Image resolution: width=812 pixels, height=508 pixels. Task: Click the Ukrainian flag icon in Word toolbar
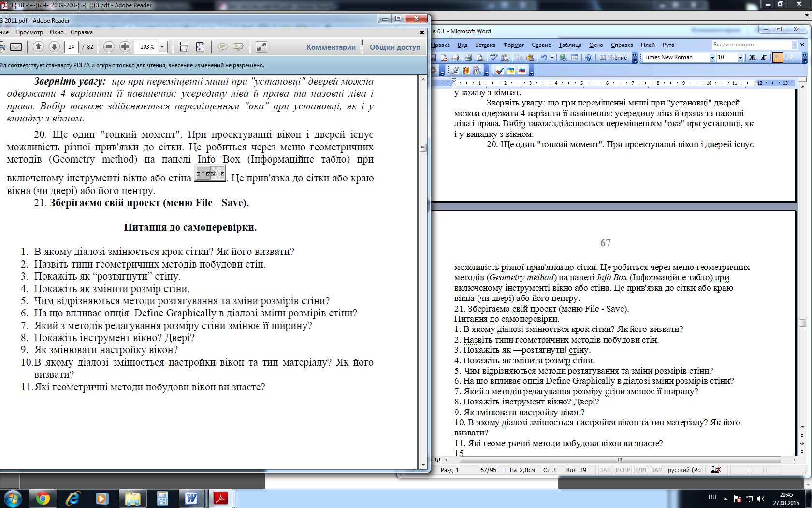[511, 71]
